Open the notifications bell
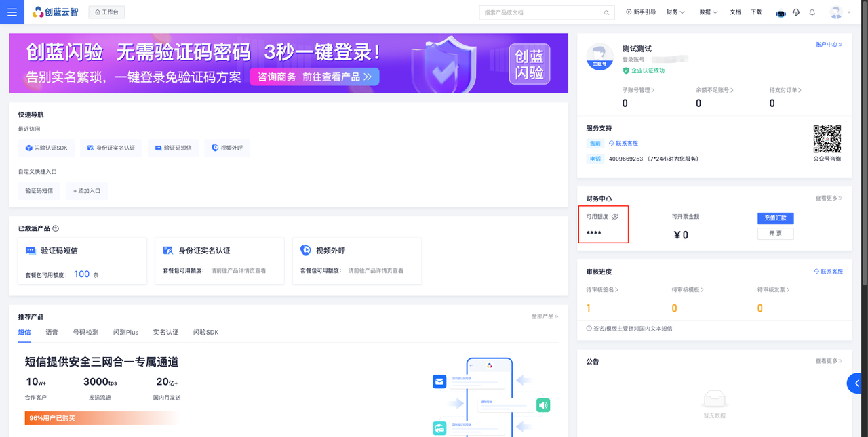 click(812, 12)
